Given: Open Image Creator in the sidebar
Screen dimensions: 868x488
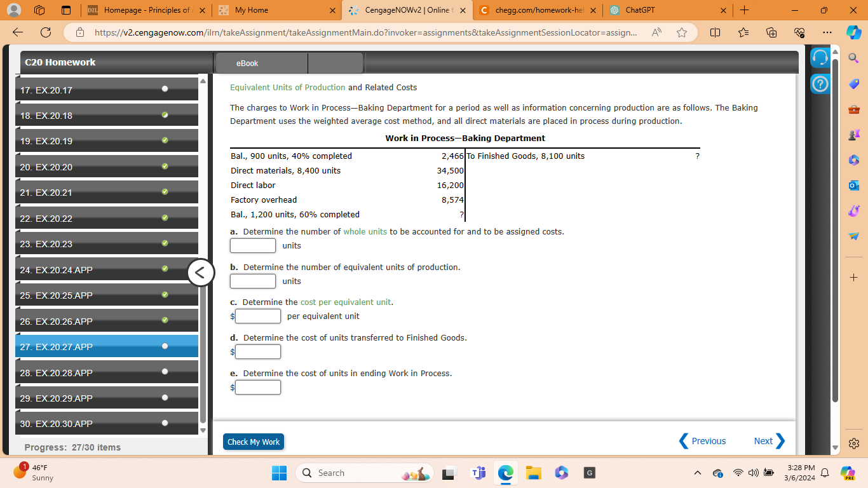Looking at the screenshot, I should click(853, 210).
